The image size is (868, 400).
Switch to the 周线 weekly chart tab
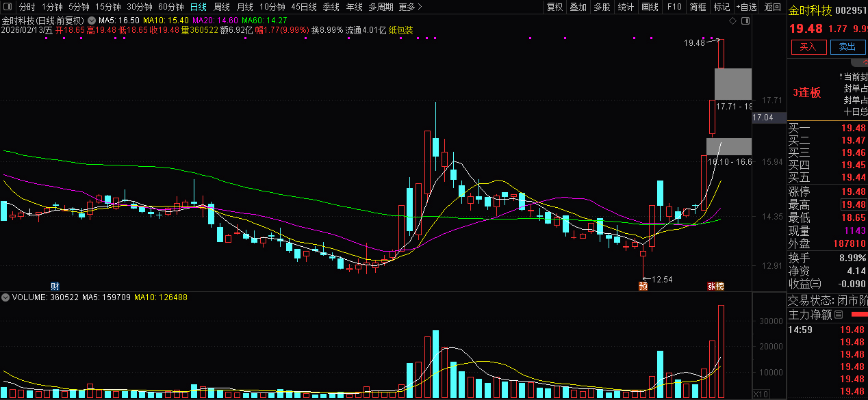pos(220,7)
